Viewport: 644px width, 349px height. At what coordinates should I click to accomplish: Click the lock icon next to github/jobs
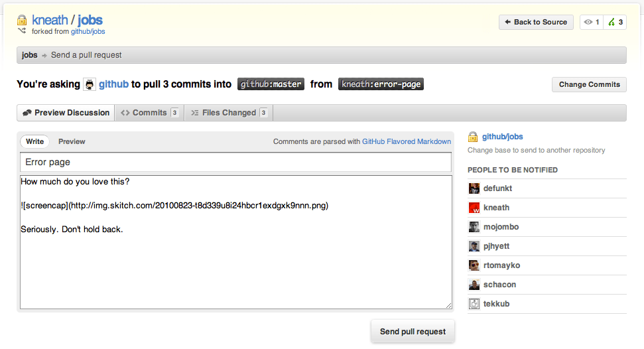473,137
